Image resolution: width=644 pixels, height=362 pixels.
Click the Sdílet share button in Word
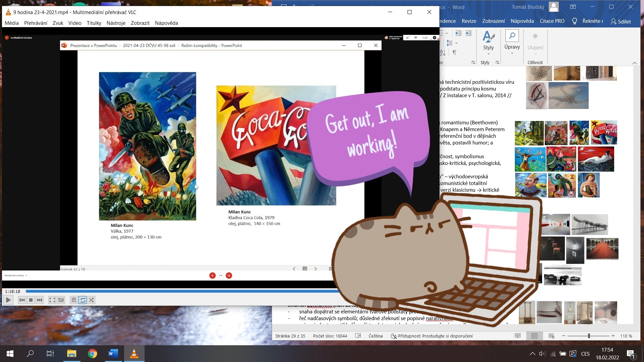tap(621, 21)
